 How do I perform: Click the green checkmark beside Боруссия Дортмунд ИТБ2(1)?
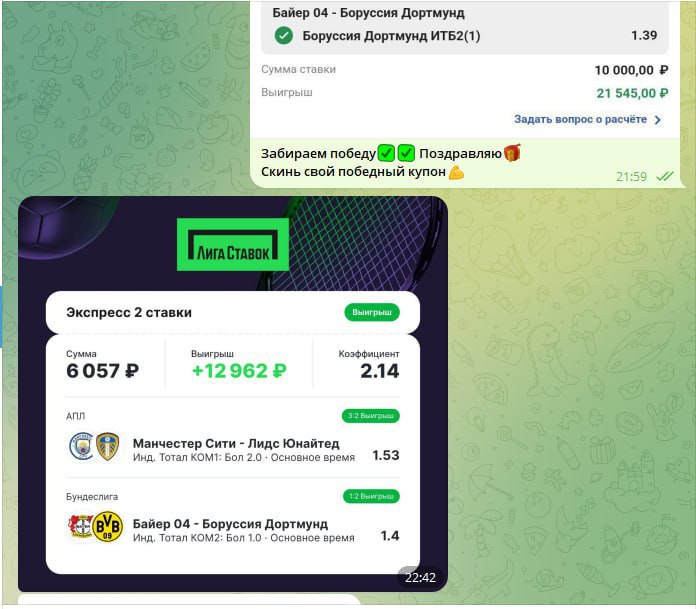284,36
